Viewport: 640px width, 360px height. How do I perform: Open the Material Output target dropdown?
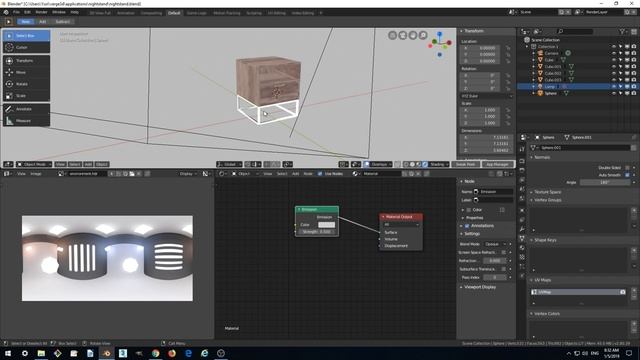pyautogui.click(x=401, y=224)
